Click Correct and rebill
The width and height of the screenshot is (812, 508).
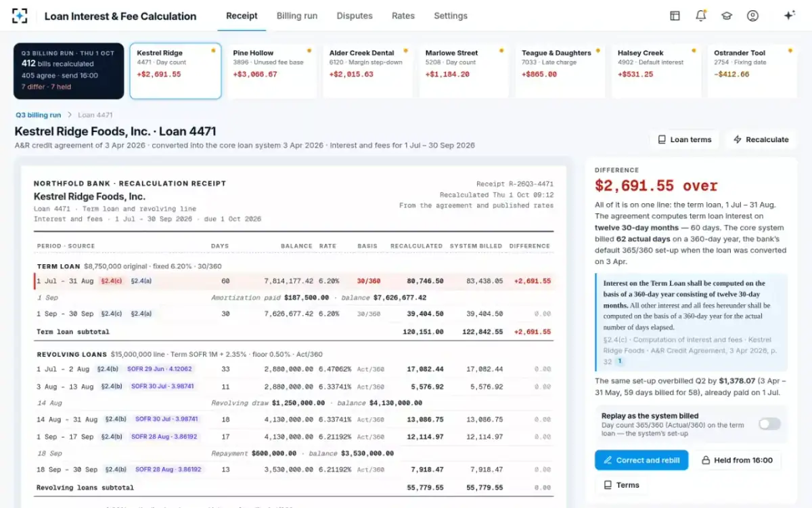(x=641, y=460)
